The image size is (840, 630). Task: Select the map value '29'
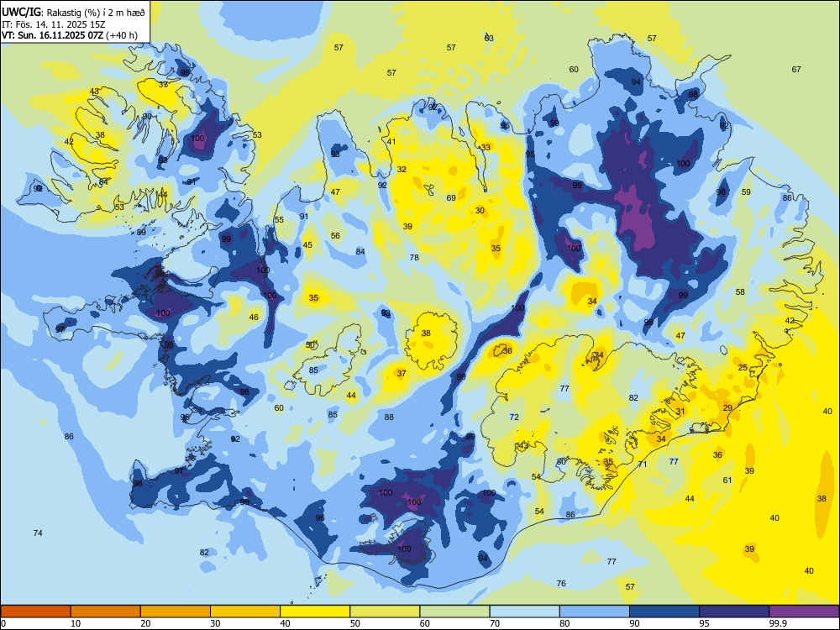[x=727, y=407]
